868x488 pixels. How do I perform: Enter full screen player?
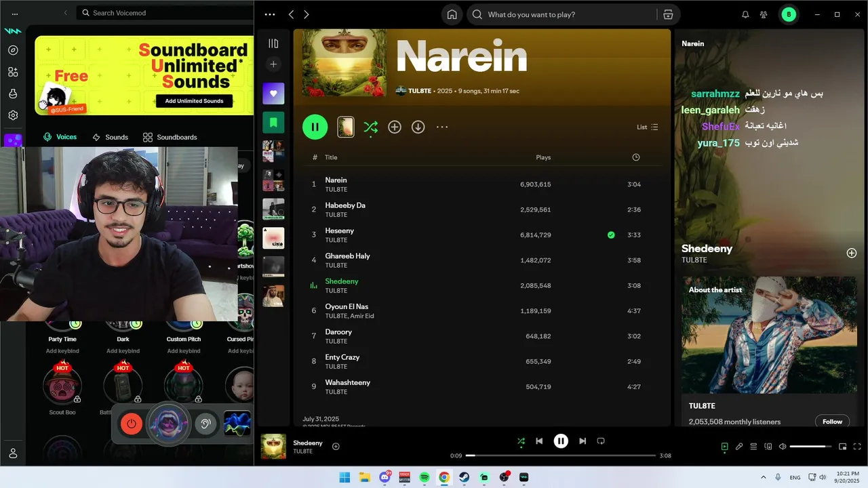tap(857, 447)
